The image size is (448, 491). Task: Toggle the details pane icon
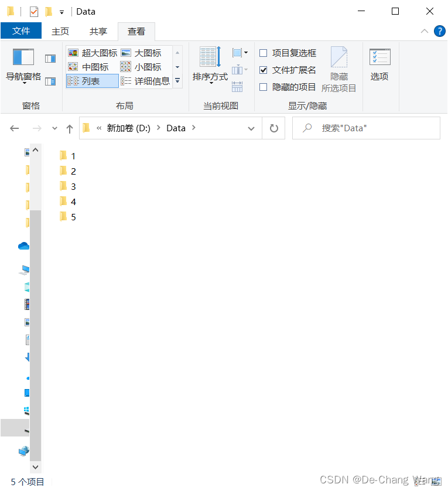[50, 81]
